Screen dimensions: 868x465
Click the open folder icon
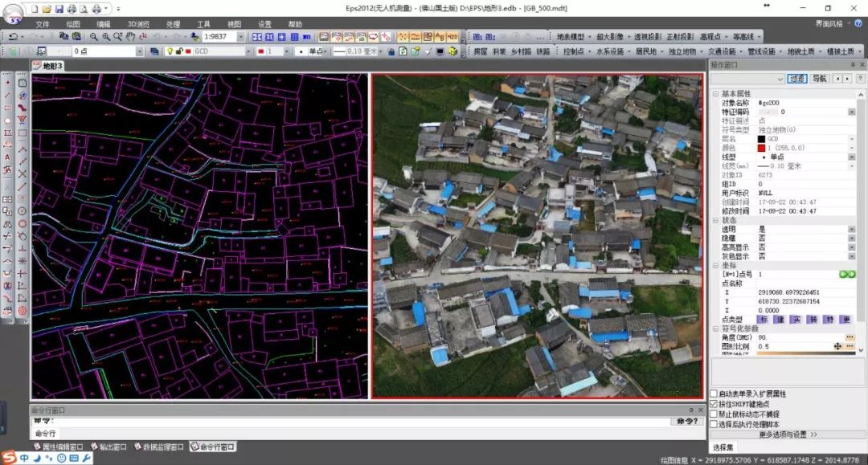click(47, 8)
